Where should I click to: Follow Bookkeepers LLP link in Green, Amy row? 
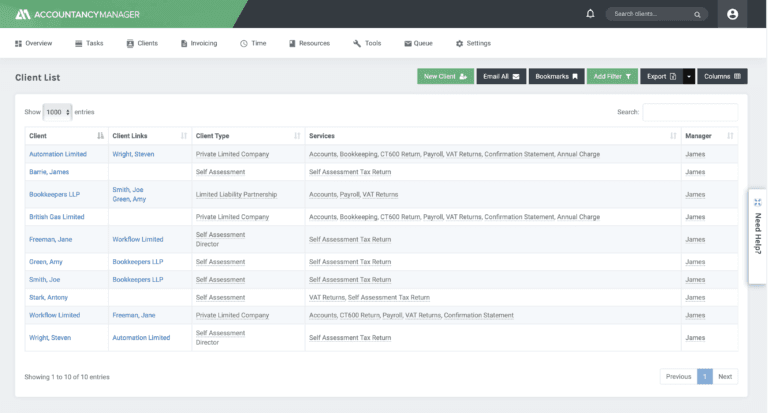pyautogui.click(x=138, y=262)
